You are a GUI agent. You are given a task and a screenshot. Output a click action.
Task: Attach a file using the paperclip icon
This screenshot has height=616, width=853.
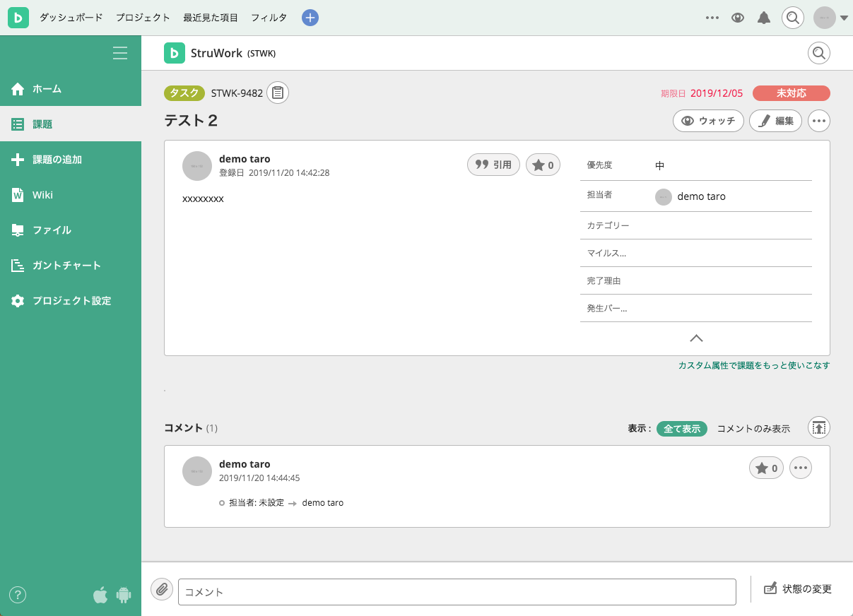[161, 589]
